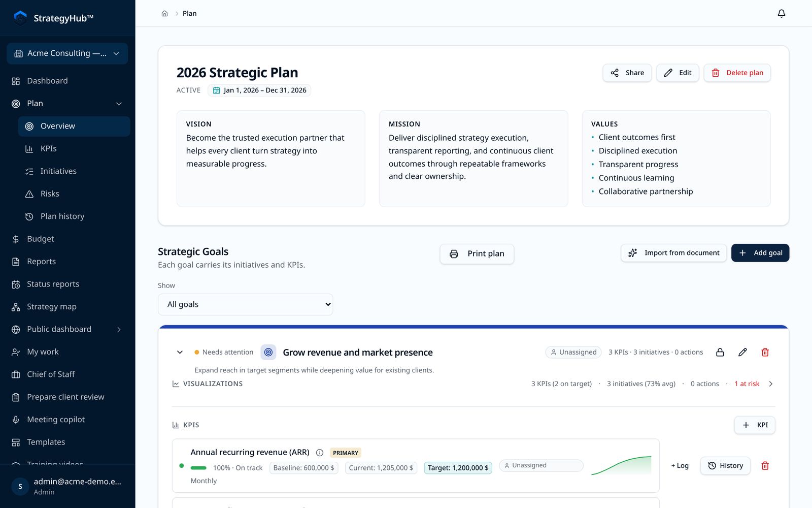Viewport: 812px width, 508px height.
Task: Click Add goal button
Action: point(760,253)
